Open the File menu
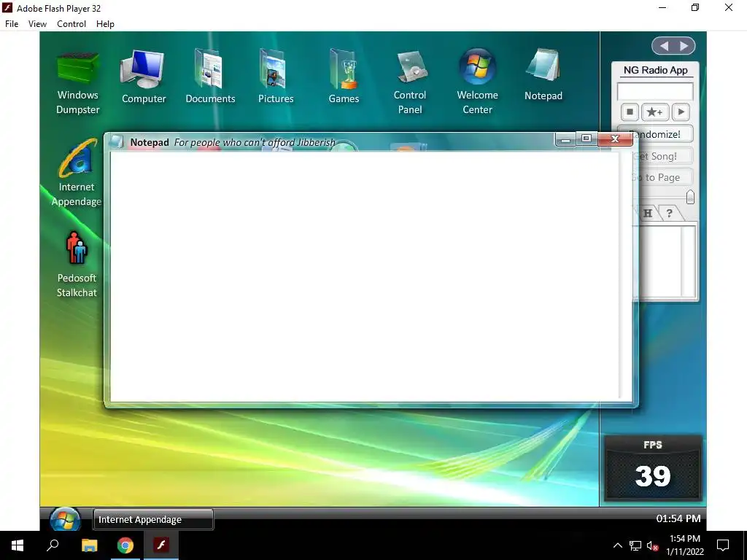The image size is (747, 560). pos(12,24)
